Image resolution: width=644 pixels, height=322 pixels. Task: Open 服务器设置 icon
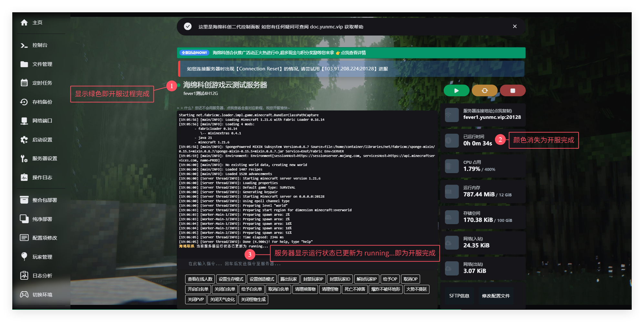pyautogui.click(x=24, y=159)
